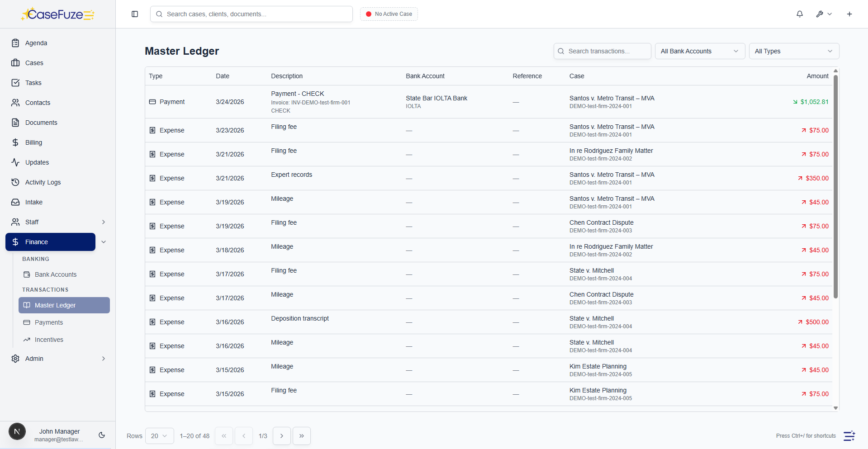Expand the Staff section chevron

(x=104, y=222)
